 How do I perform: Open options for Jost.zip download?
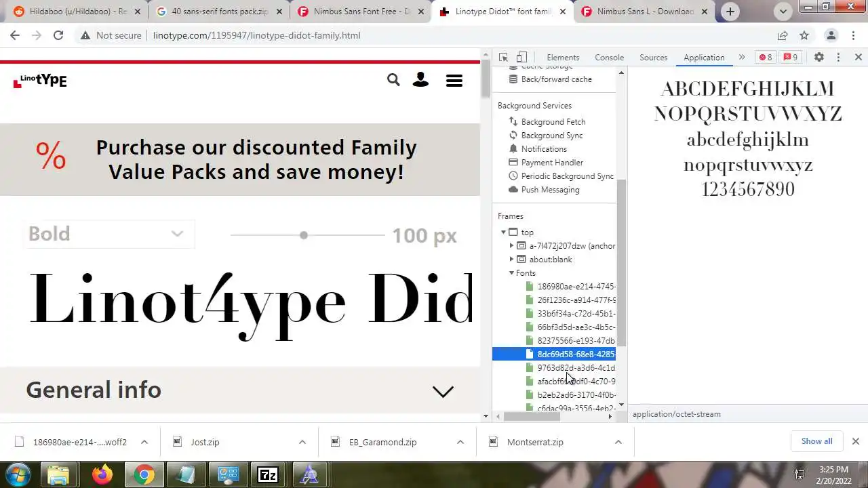(302, 442)
